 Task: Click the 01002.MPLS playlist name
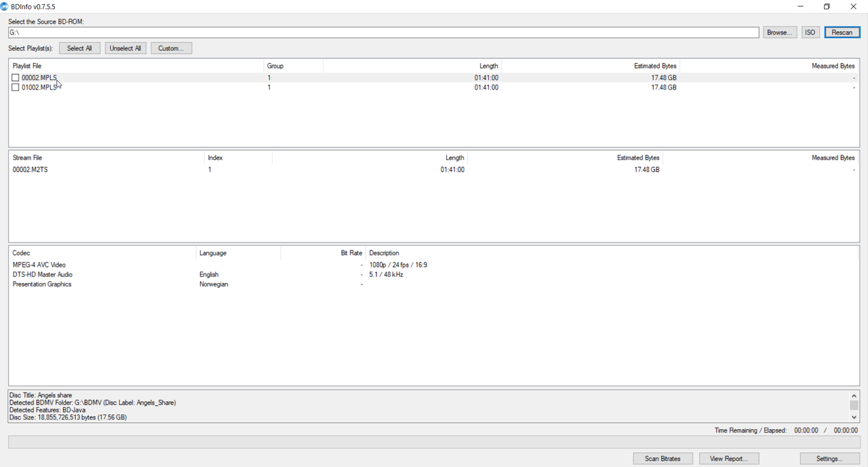[x=39, y=88]
